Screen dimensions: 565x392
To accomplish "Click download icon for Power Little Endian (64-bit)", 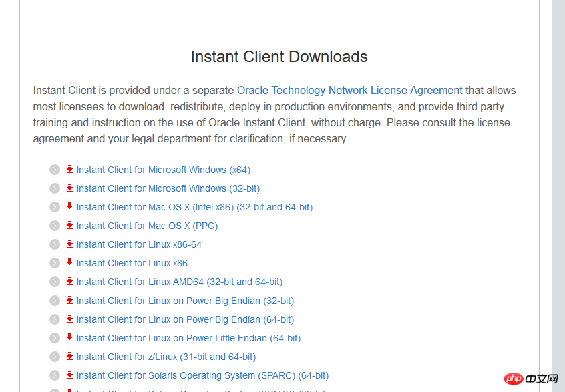I will pyautogui.click(x=70, y=338).
